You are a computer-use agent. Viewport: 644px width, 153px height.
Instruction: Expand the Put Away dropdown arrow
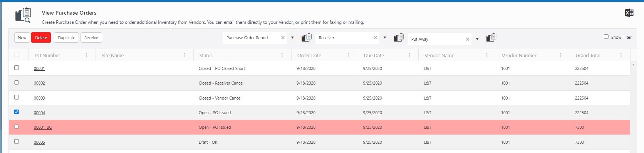[x=477, y=39]
